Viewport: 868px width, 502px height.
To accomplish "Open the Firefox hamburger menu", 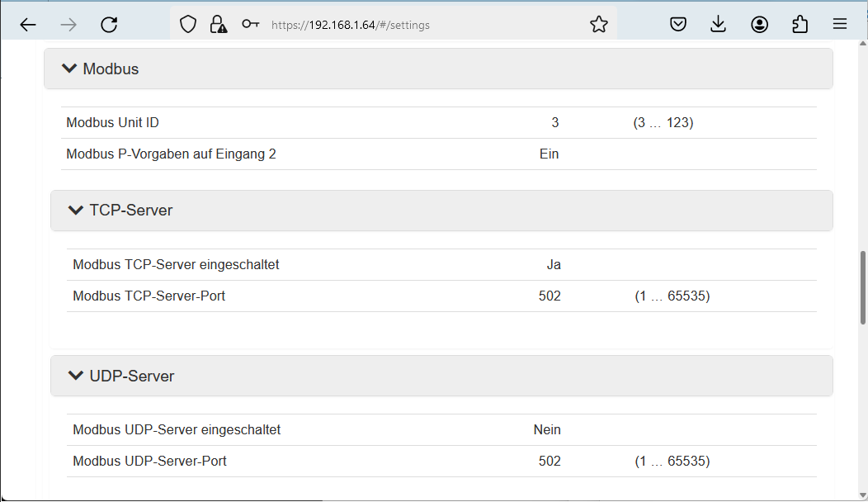I will (x=840, y=25).
